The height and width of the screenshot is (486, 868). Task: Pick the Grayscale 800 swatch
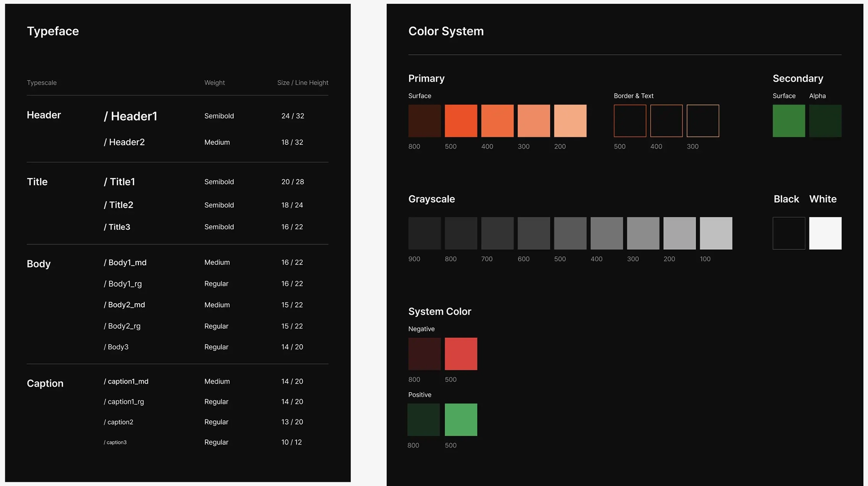pyautogui.click(x=461, y=233)
